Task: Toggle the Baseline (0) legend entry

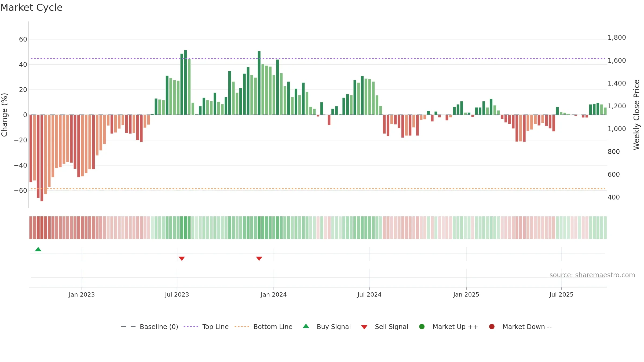Action: tap(149, 327)
